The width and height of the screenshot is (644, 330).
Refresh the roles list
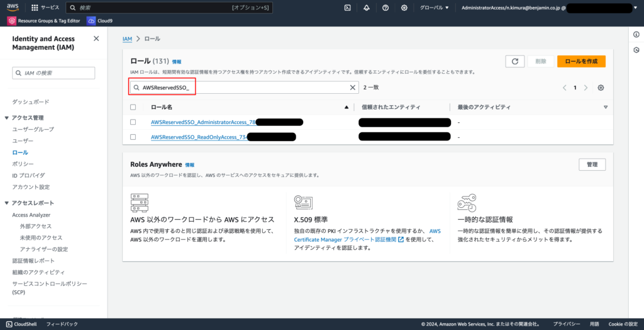tap(514, 61)
